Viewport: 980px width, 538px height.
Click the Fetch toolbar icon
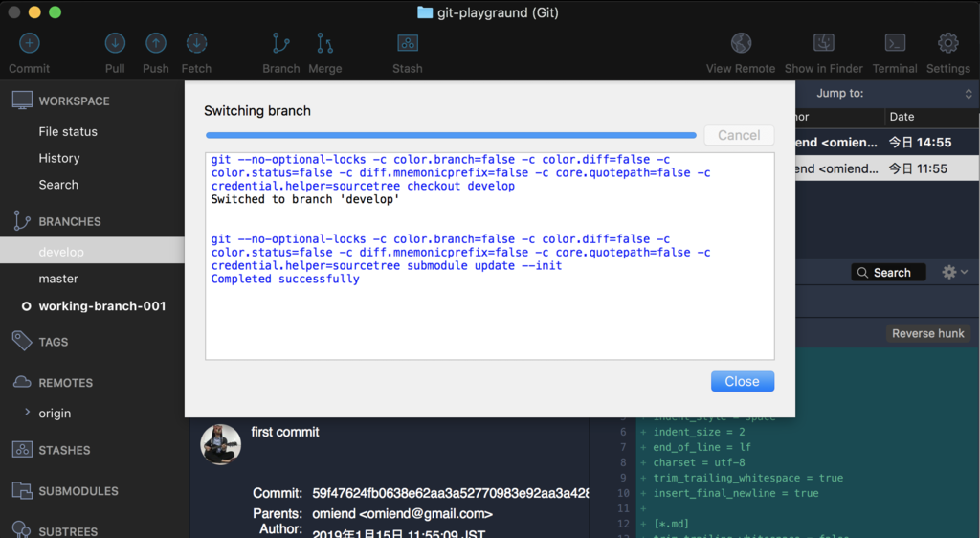[196, 43]
